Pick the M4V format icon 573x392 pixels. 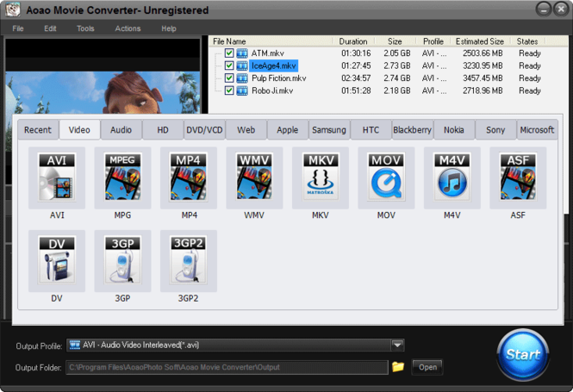pos(452,178)
